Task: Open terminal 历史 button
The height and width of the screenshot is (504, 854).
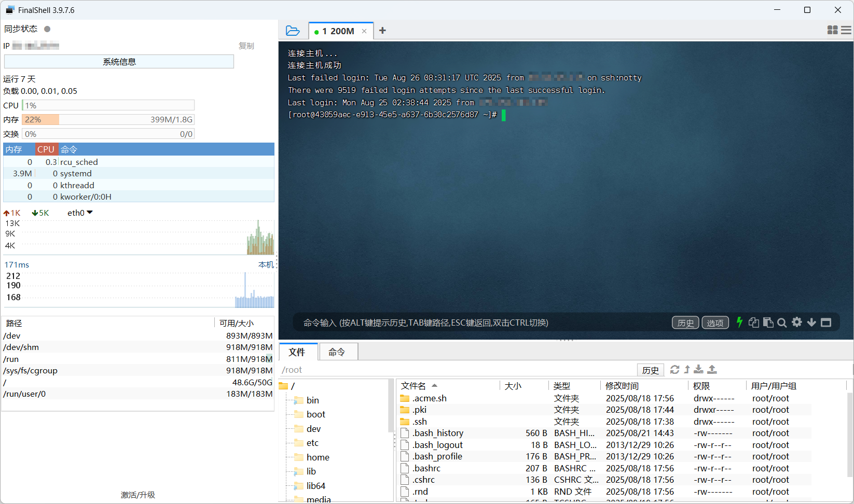Action: pos(685,323)
